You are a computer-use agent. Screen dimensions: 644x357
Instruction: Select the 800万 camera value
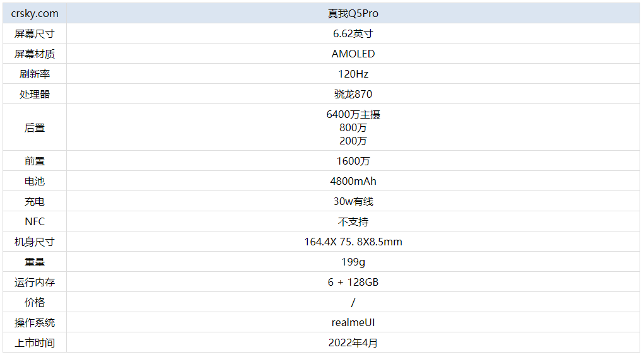(x=353, y=127)
